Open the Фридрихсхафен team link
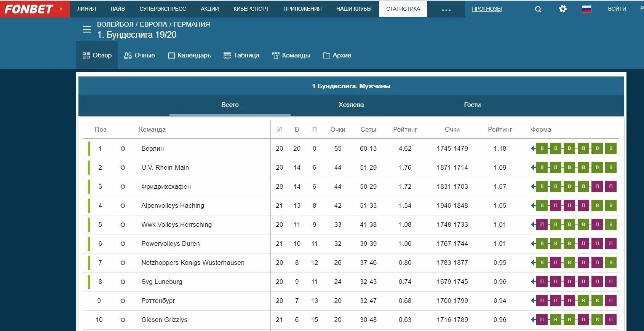This screenshot has height=331, width=644. [166, 186]
